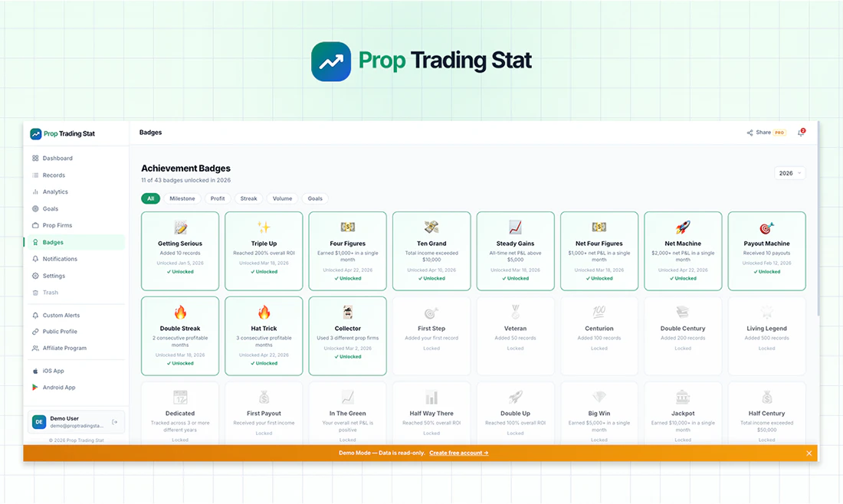Click the Badges sidebar icon
This screenshot has height=504, width=843.
(x=35, y=242)
